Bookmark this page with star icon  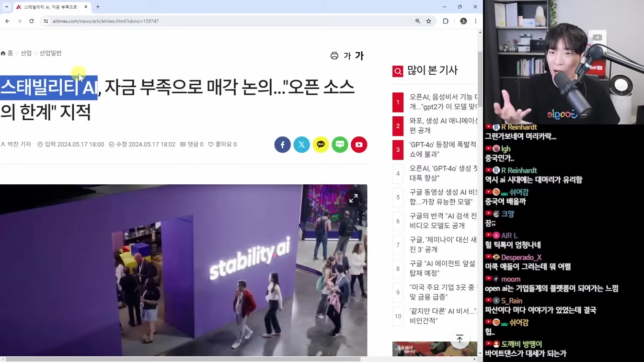click(429, 21)
